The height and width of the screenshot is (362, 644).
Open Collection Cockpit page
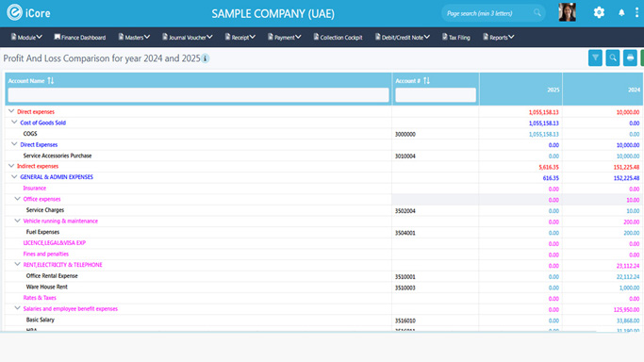(338, 37)
